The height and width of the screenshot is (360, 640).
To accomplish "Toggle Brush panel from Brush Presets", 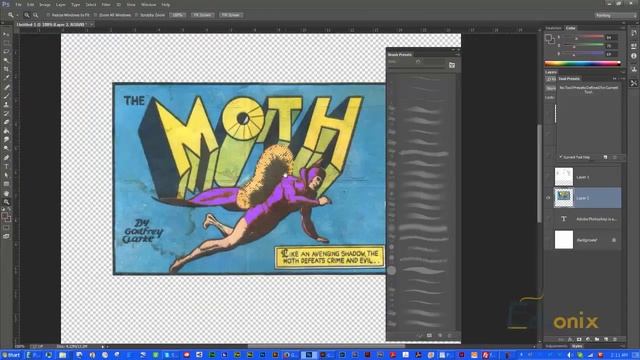I will pos(452,65).
